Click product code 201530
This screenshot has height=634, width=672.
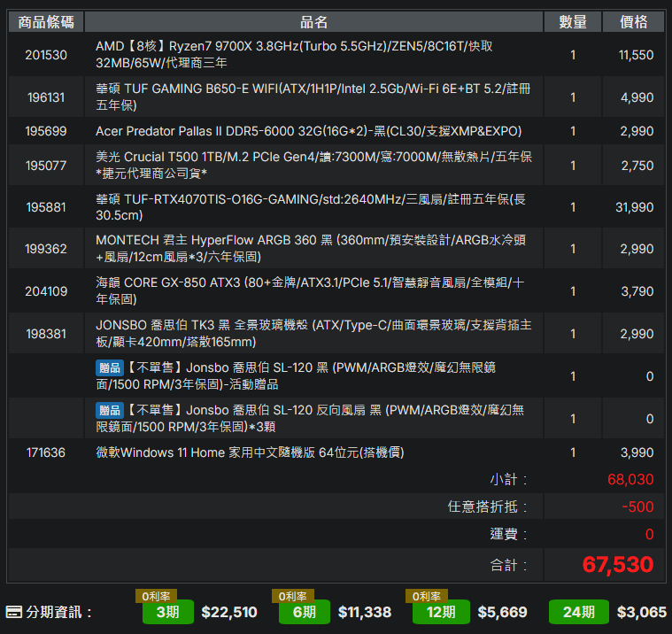[x=46, y=55]
